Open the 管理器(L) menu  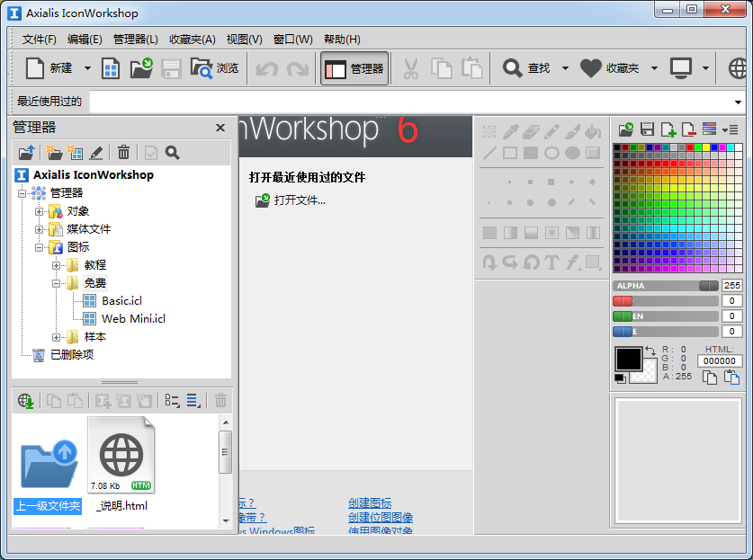coord(136,40)
